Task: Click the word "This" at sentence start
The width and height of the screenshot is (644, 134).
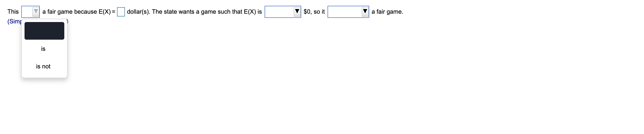Action: 13,12
